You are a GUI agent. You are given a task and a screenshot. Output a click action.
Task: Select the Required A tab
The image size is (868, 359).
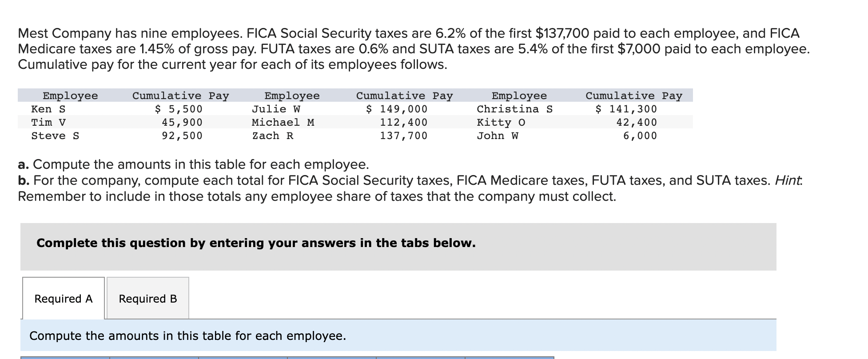63,299
